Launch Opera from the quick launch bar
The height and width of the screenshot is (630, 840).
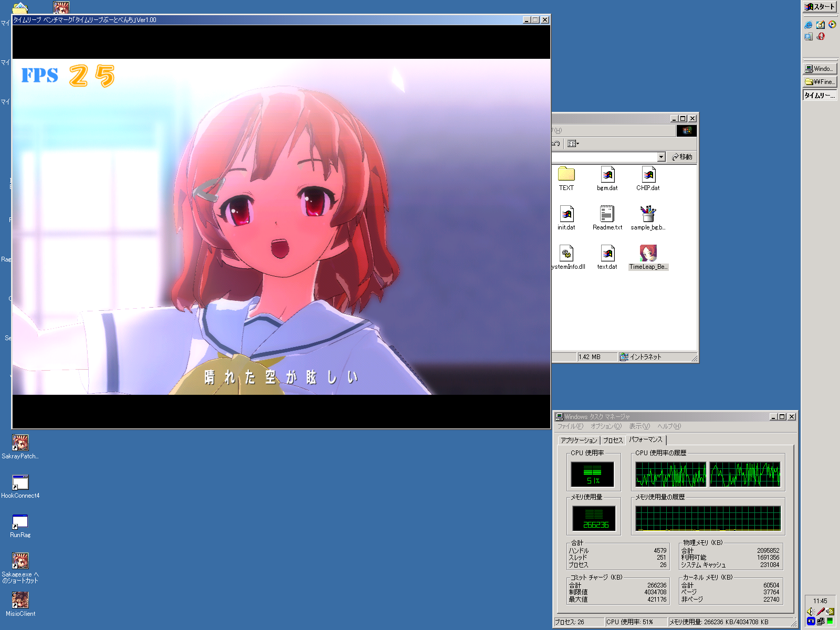click(x=821, y=36)
